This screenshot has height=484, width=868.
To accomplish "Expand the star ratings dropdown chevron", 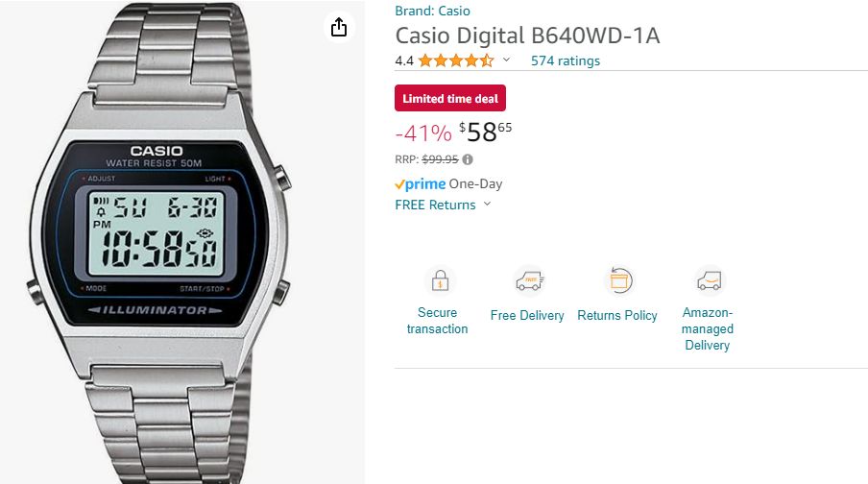I will click(x=506, y=60).
